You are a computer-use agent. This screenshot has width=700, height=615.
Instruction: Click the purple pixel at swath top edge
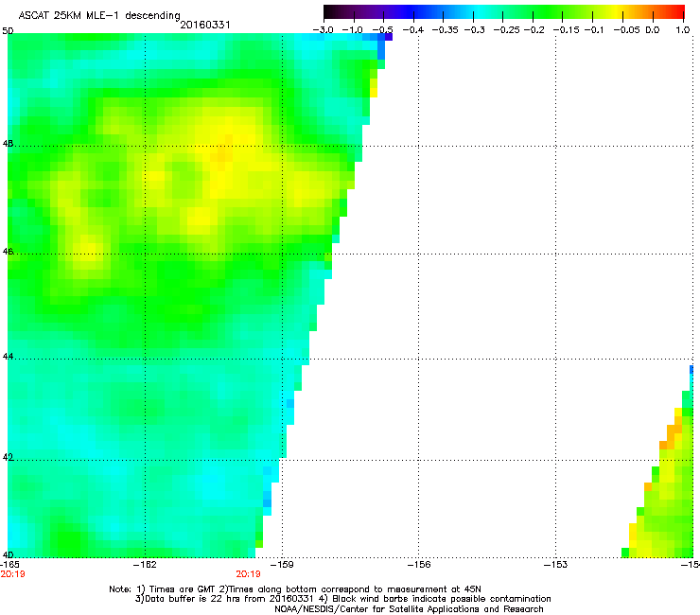coord(389,37)
